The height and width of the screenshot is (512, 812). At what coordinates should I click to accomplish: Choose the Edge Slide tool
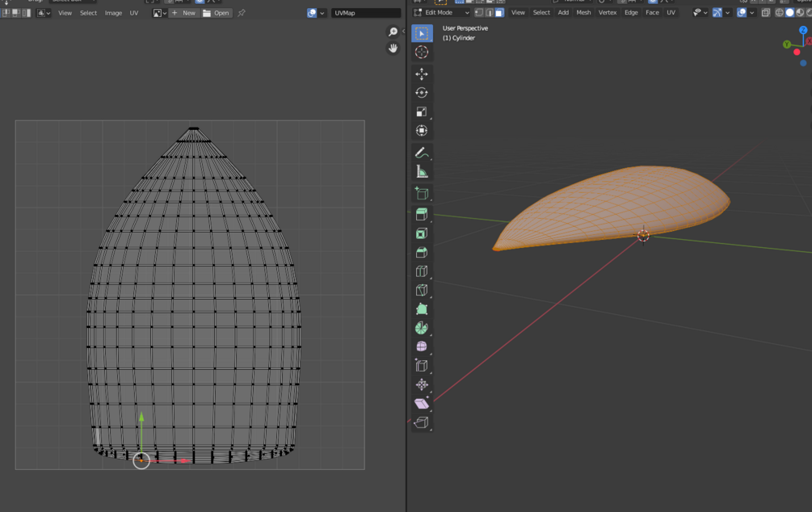tap(422, 366)
